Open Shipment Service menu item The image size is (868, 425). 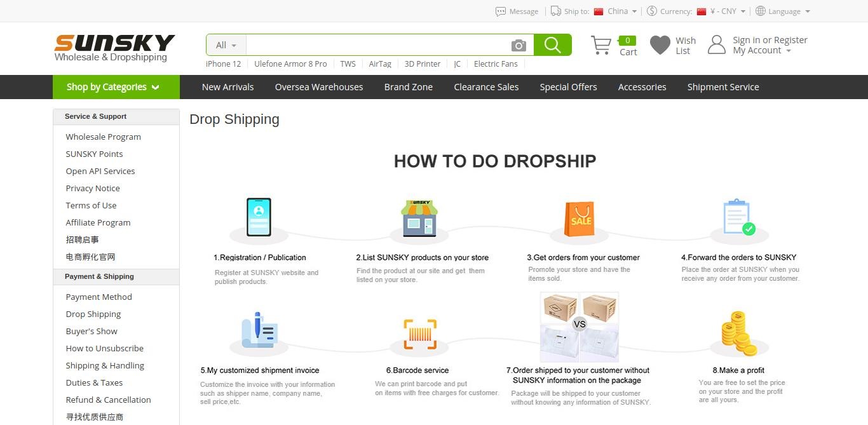(723, 87)
